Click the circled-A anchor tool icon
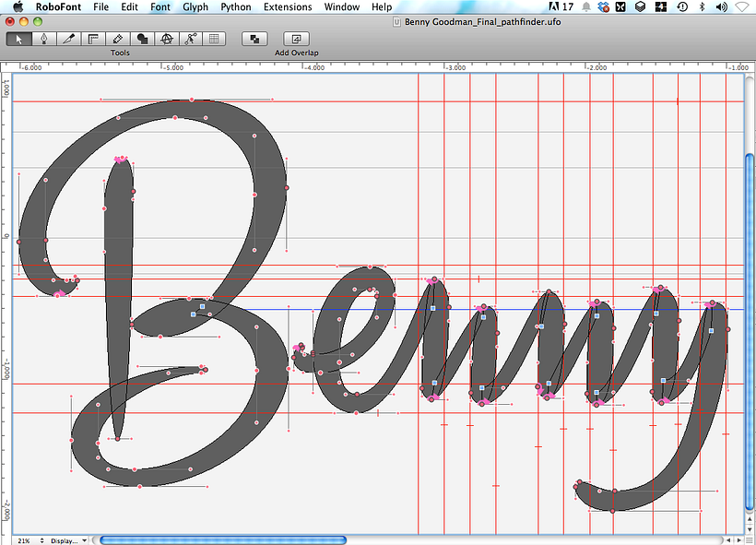Viewport: 756px width, 545px height. 165,40
